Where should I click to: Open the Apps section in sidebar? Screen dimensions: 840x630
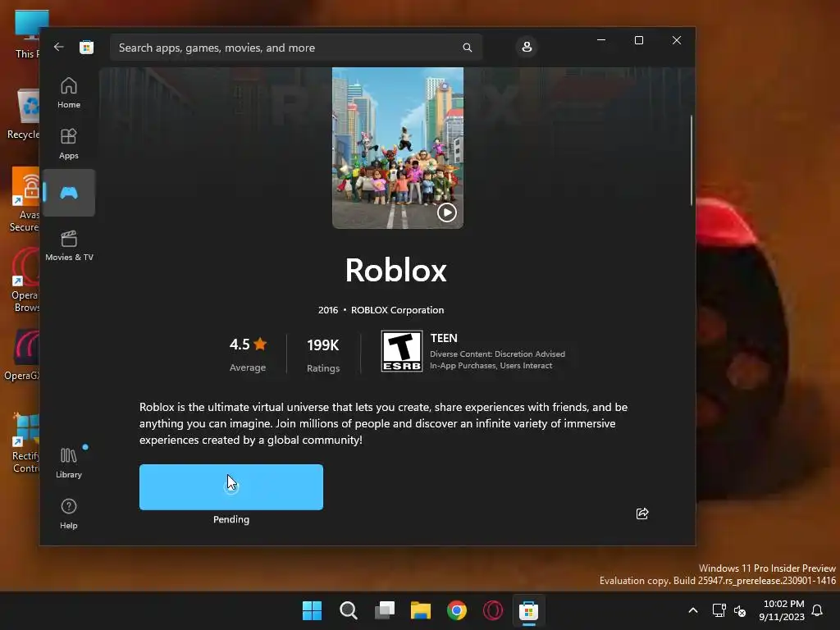coord(69,144)
